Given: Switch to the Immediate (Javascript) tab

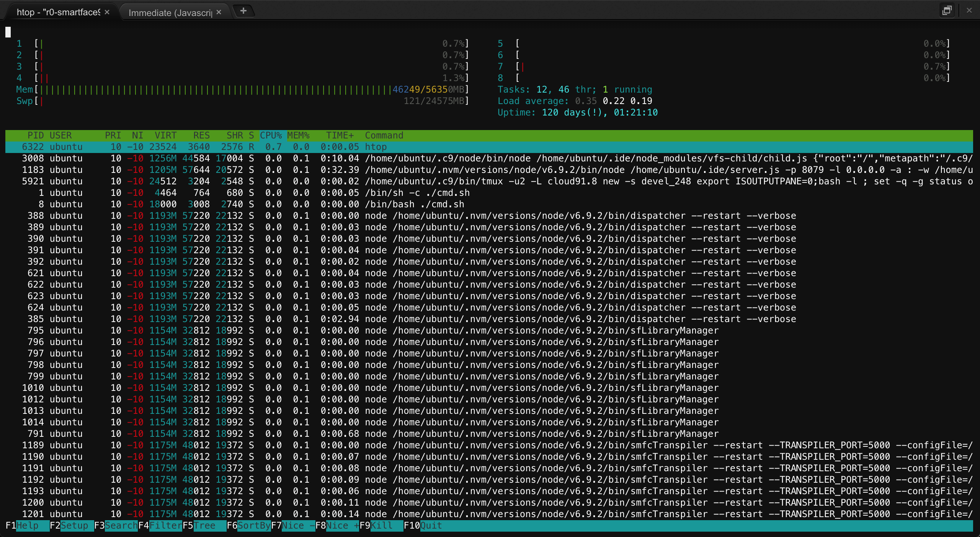Looking at the screenshot, I should point(170,13).
